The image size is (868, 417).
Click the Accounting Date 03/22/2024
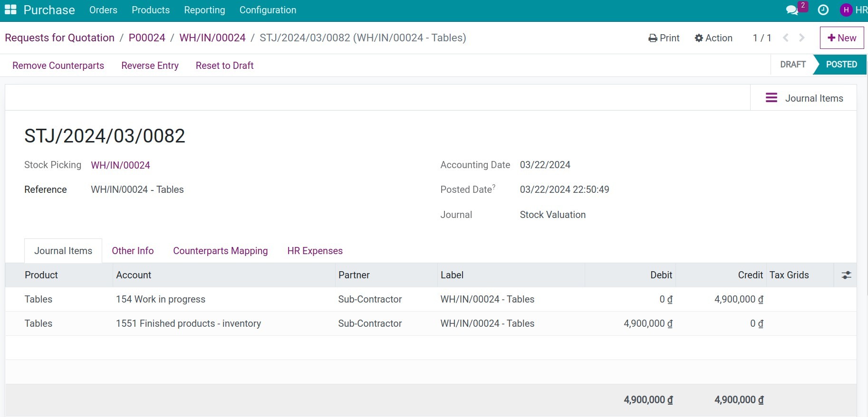(545, 165)
